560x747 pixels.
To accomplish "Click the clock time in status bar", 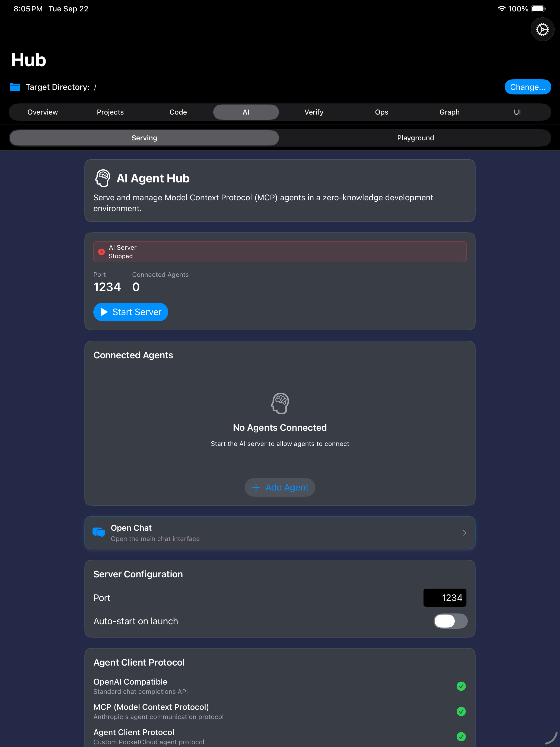I will point(28,9).
